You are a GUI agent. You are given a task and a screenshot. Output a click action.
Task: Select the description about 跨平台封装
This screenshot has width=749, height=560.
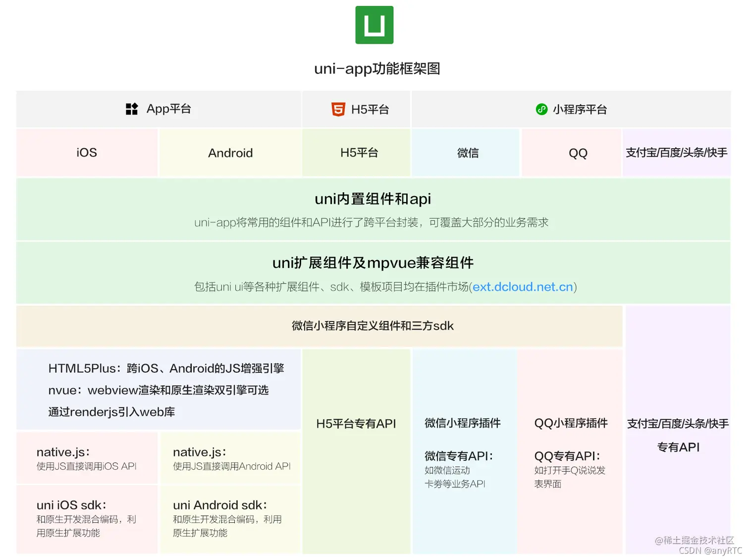tap(372, 223)
